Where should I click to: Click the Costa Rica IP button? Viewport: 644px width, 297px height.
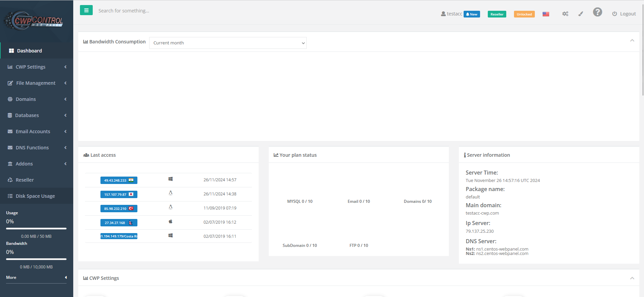tap(119, 236)
